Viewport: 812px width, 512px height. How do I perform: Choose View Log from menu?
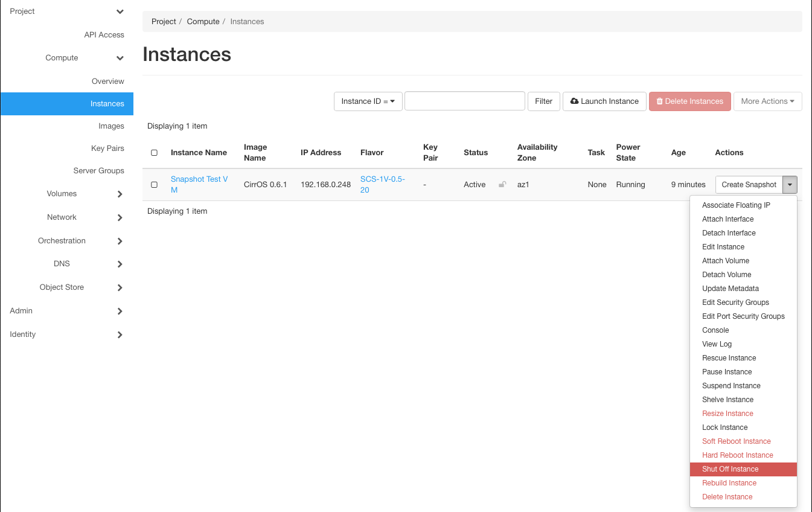pyautogui.click(x=743, y=344)
